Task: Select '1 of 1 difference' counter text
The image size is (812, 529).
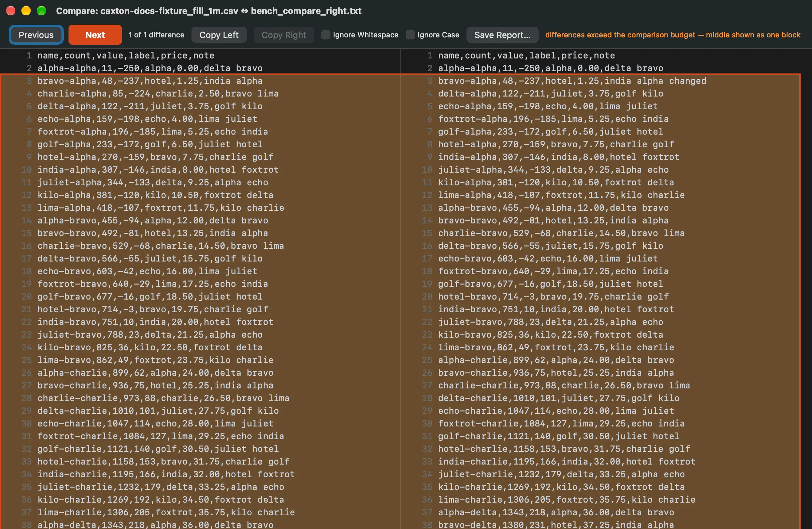Action: click(156, 35)
